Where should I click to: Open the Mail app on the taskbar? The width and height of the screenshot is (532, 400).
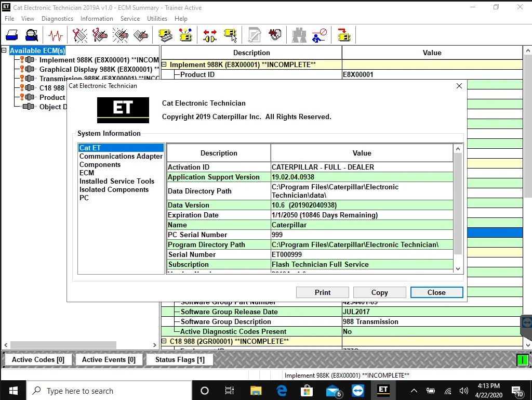click(x=331, y=391)
